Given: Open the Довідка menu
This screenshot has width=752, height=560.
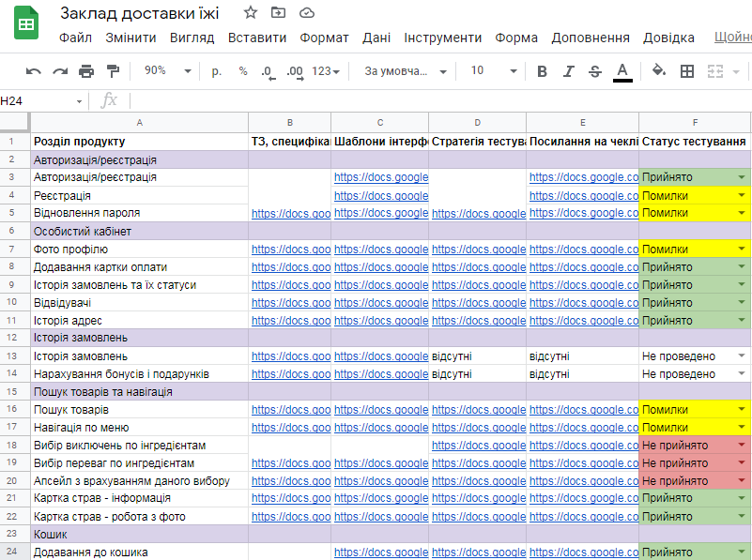Looking at the screenshot, I should 669,38.
